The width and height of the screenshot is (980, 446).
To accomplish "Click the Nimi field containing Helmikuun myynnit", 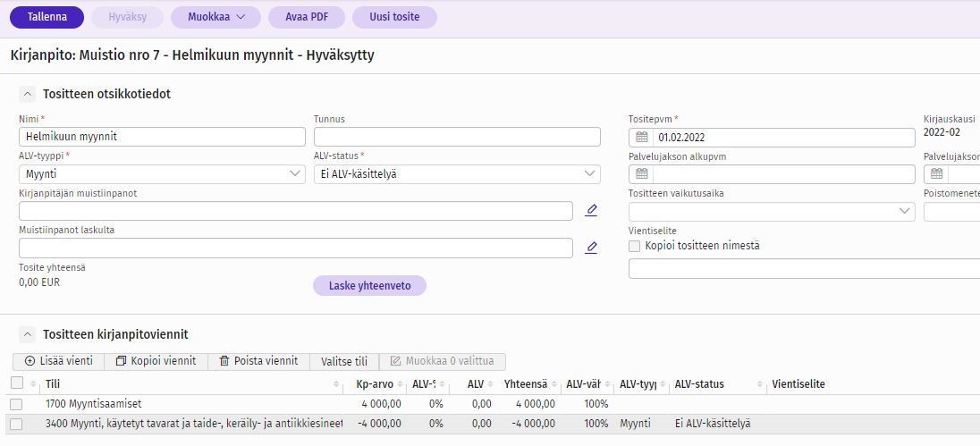I will tap(163, 137).
